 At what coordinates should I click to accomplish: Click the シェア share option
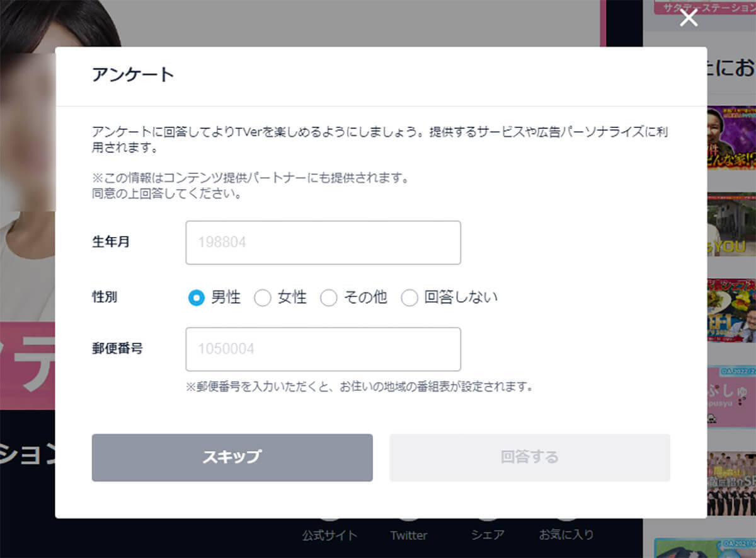click(488, 534)
